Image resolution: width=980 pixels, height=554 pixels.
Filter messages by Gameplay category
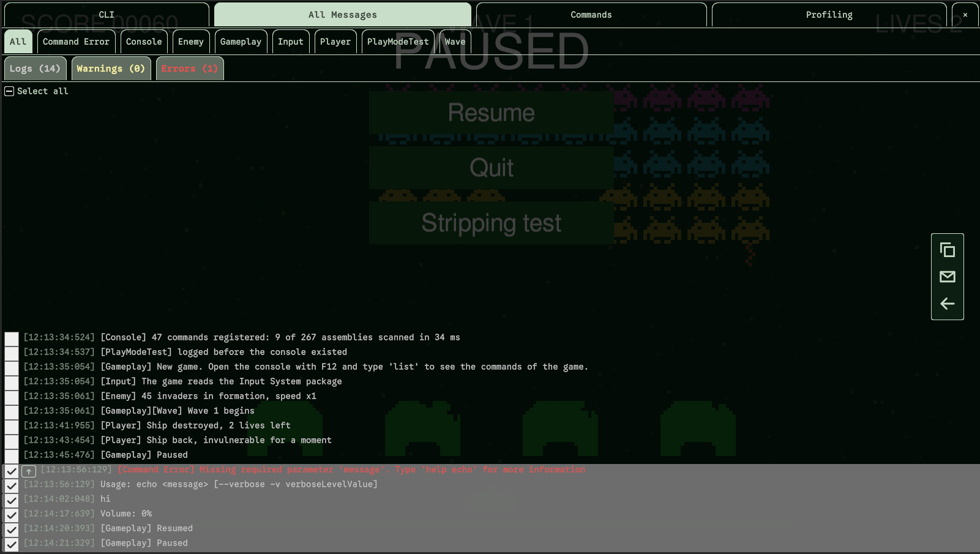tap(241, 42)
